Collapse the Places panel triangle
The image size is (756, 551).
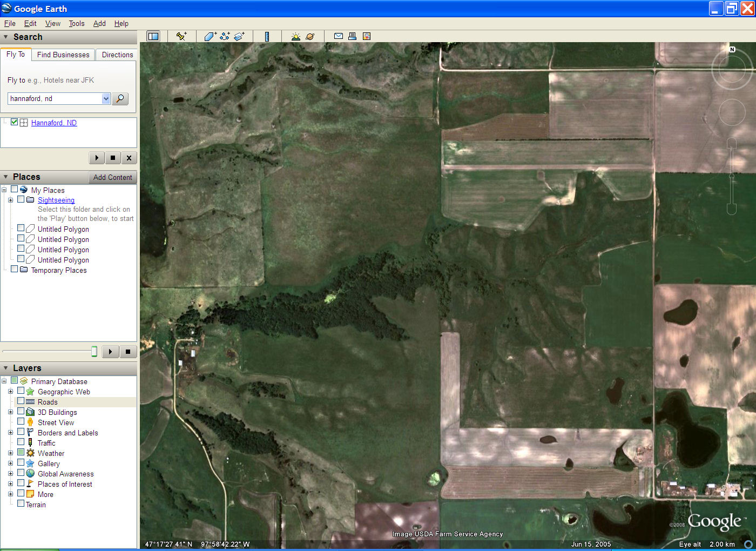tap(6, 177)
